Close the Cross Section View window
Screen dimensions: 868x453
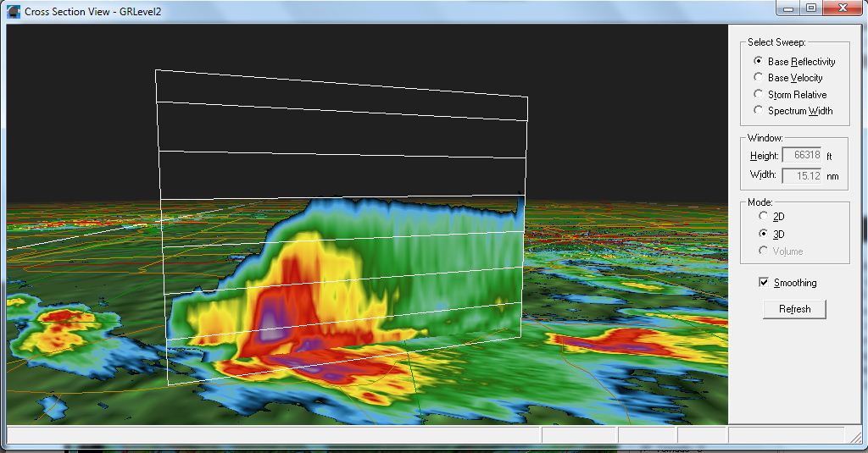pyautogui.click(x=843, y=8)
